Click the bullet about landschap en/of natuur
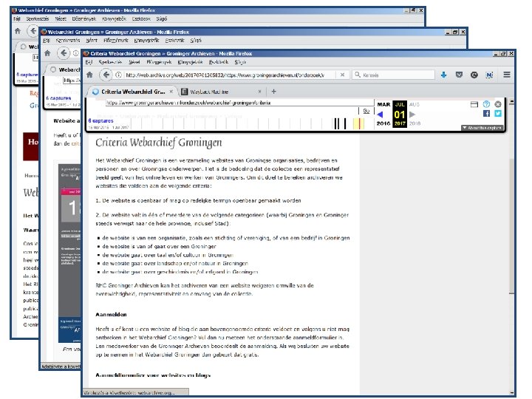This screenshot has width=532, height=399. [x=175, y=263]
